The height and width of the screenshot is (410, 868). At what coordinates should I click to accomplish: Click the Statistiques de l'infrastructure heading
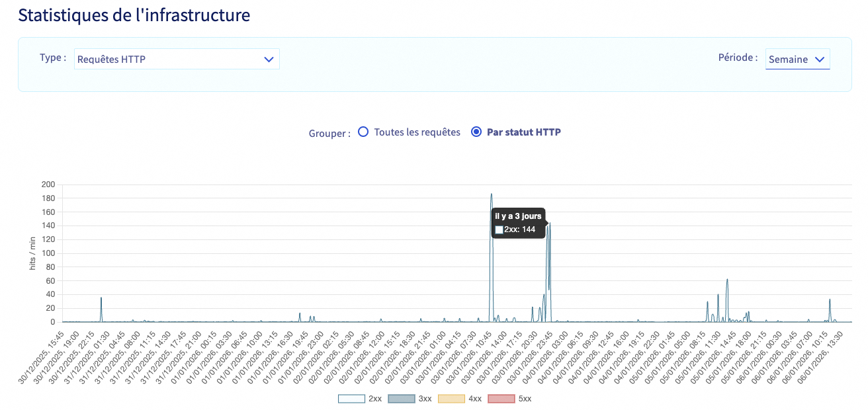click(x=134, y=15)
